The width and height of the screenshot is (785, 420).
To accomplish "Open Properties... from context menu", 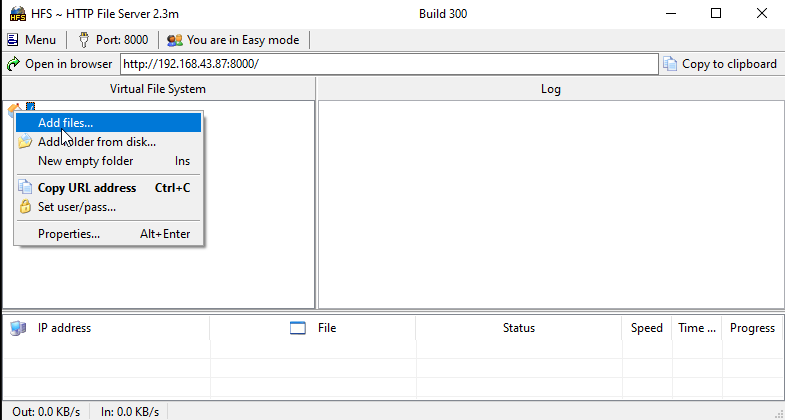I will [108, 234].
